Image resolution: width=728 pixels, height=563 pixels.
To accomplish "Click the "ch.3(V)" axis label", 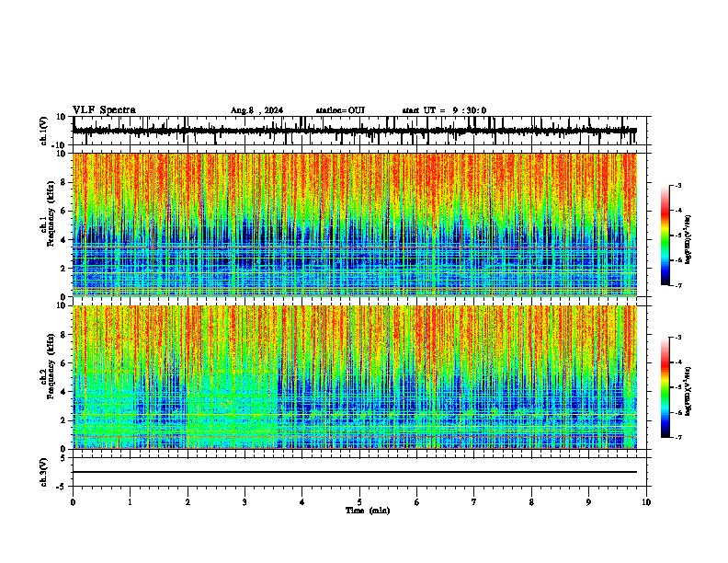I will pyautogui.click(x=44, y=472).
